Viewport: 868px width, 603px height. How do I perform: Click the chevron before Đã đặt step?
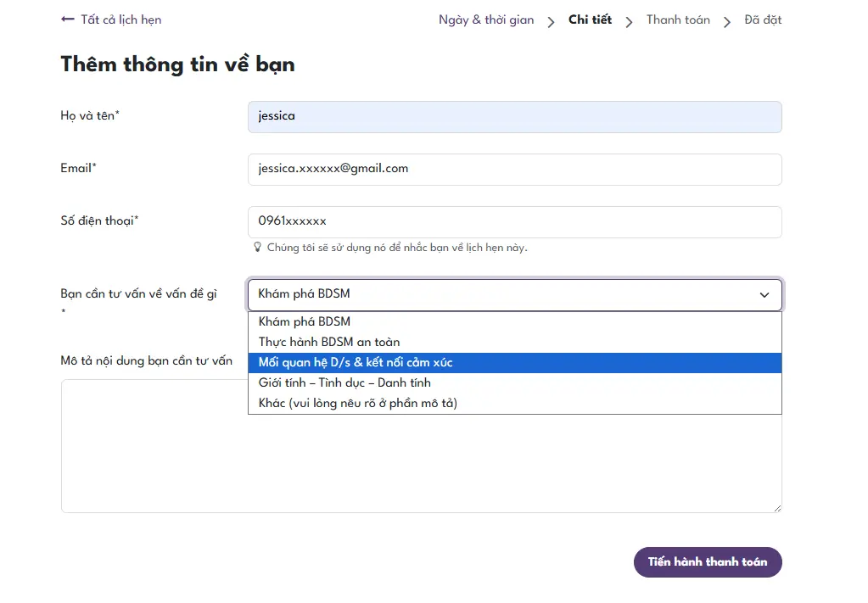(x=727, y=21)
